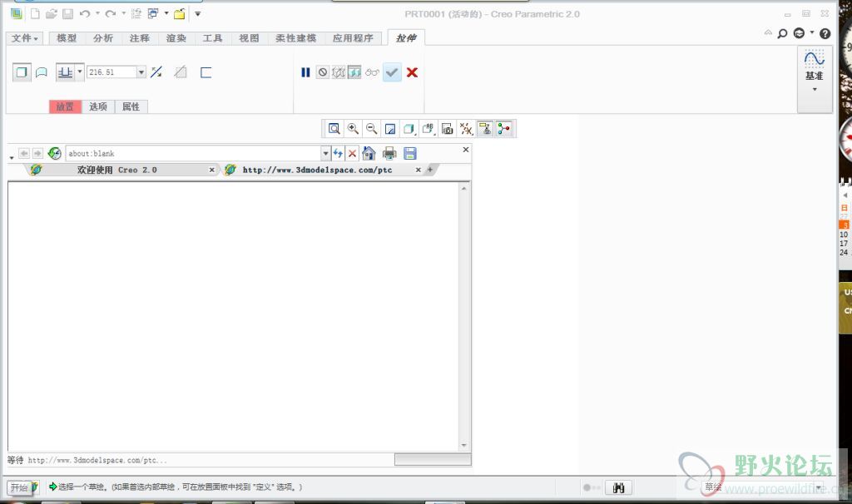Open the Windows list dropdown arrow

pos(166,13)
